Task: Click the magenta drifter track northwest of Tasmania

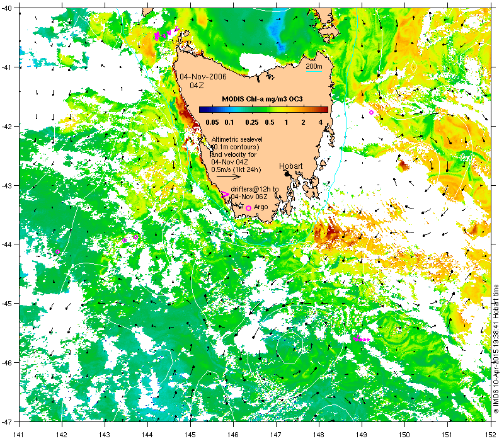Action: tap(166, 34)
